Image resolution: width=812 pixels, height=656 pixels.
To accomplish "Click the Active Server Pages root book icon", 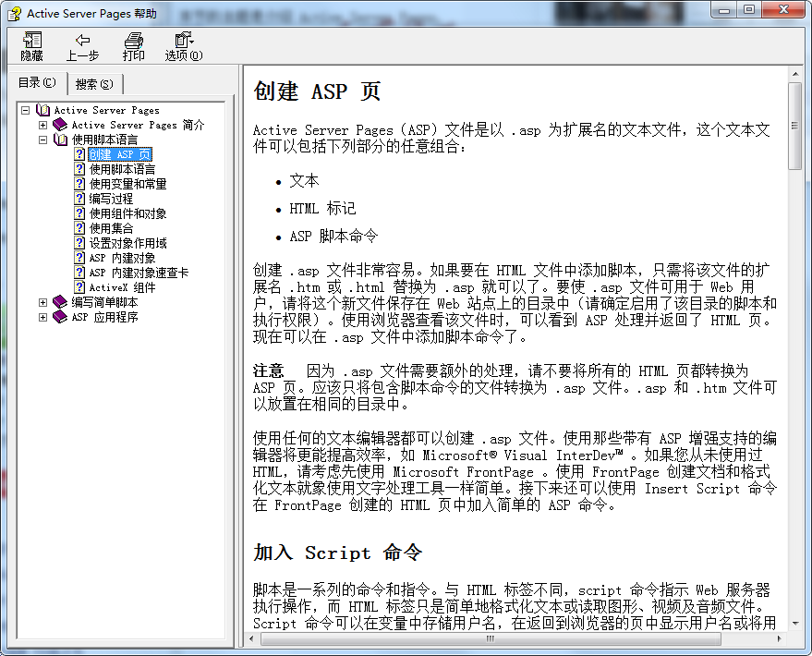I will click(43, 110).
